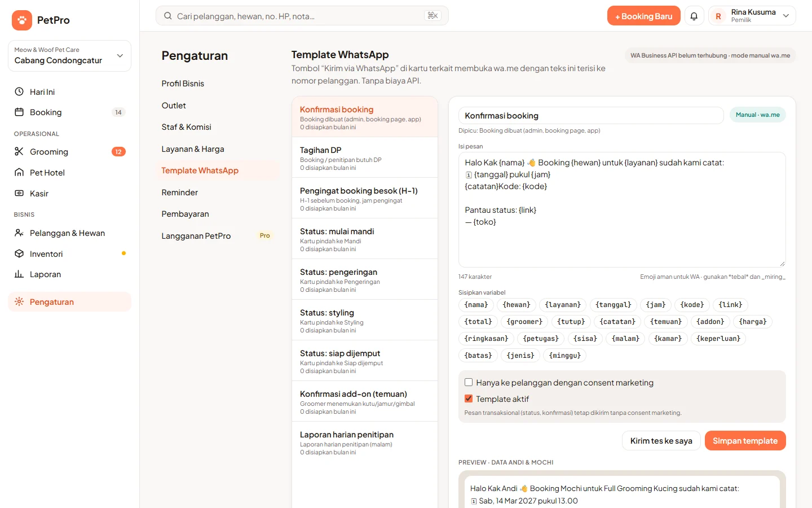Select the Kasir cash icon
This screenshot has height=508, width=812.
19,193
